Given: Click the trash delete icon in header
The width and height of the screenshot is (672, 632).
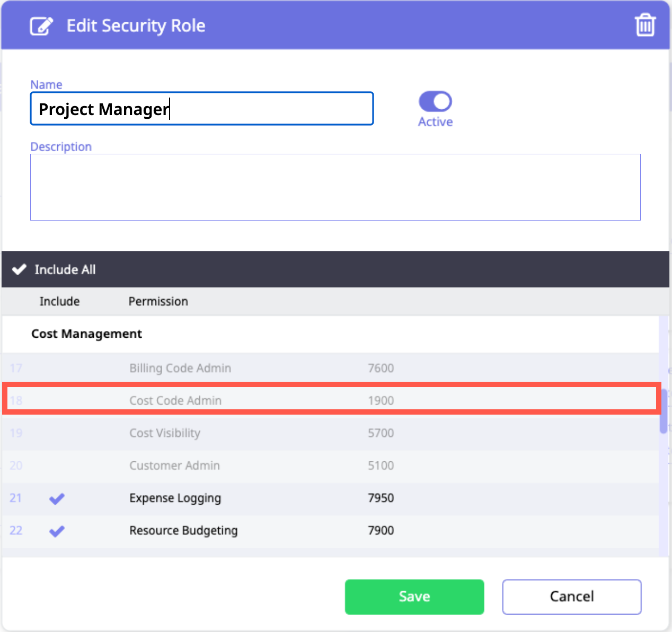Looking at the screenshot, I should (645, 25).
